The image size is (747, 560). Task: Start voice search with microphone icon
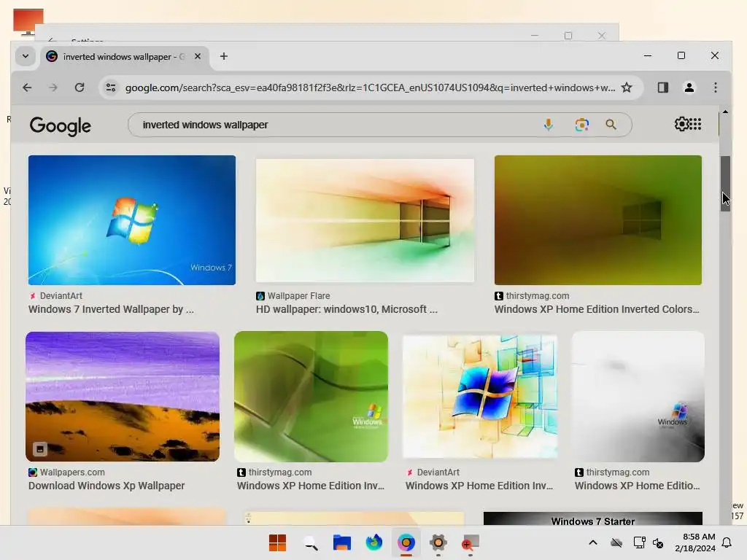coord(549,125)
